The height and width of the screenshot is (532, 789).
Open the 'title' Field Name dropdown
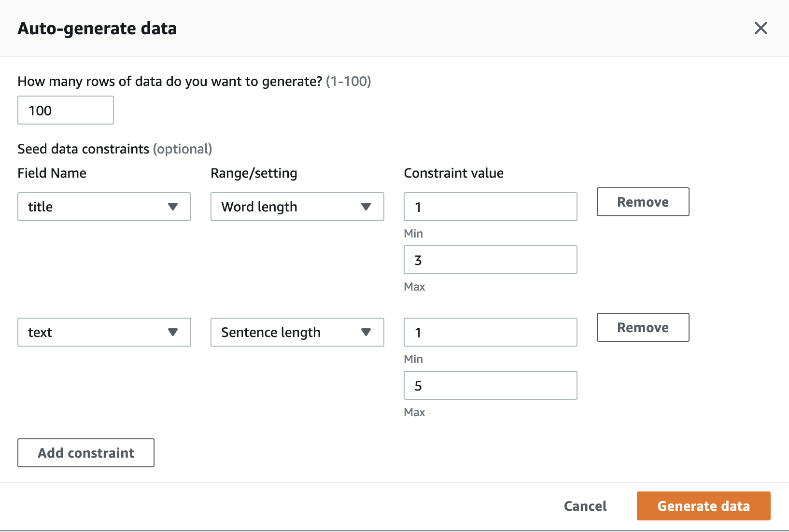tap(104, 207)
